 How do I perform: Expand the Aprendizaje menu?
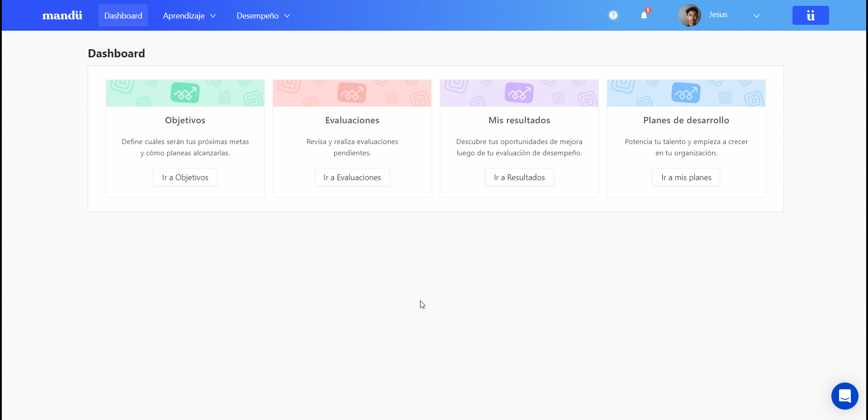189,16
